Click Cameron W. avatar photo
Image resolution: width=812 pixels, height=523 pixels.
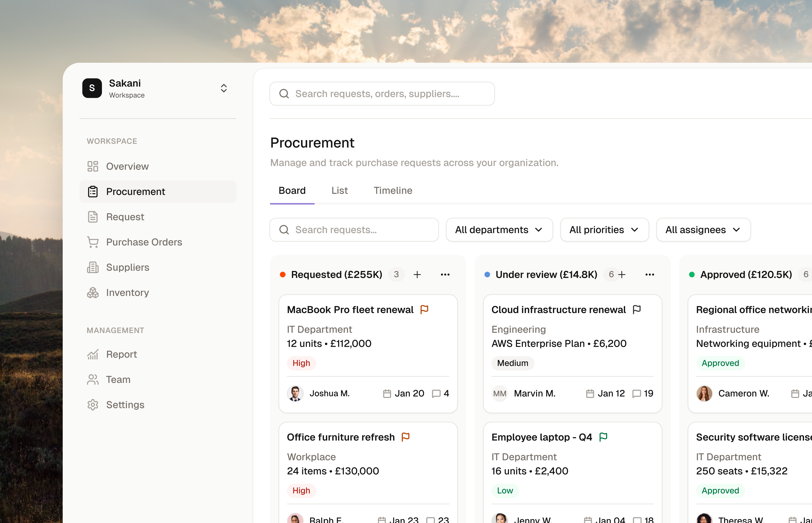click(704, 393)
